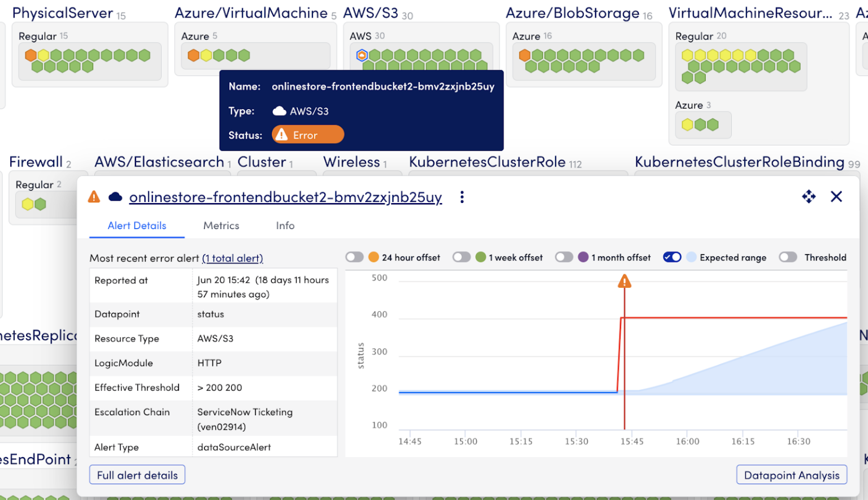Image resolution: width=868 pixels, height=500 pixels.
Task: Click the AWS cloud icon beside the bucket name
Action: tap(115, 197)
